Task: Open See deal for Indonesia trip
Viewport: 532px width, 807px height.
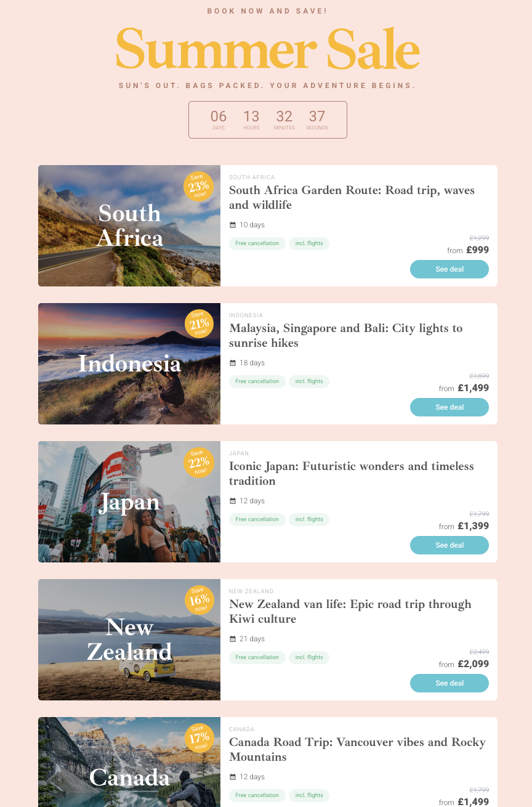Action: coord(449,407)
